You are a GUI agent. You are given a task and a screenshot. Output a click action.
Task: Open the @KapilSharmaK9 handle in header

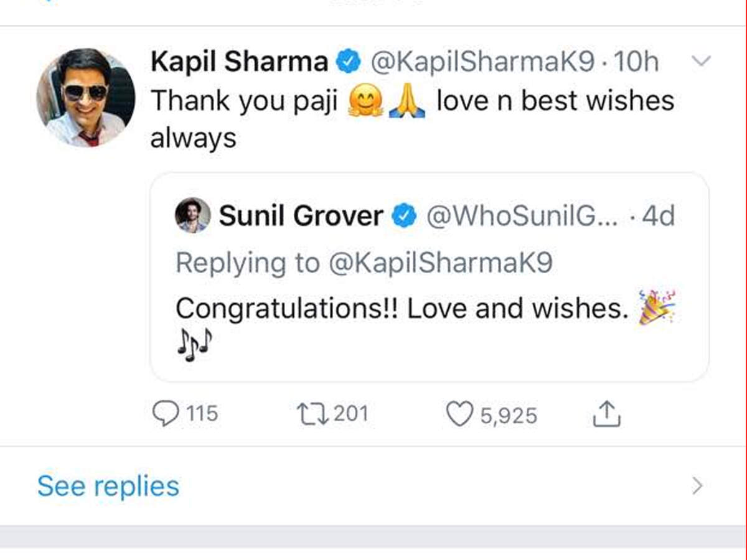tap(483, 62)
